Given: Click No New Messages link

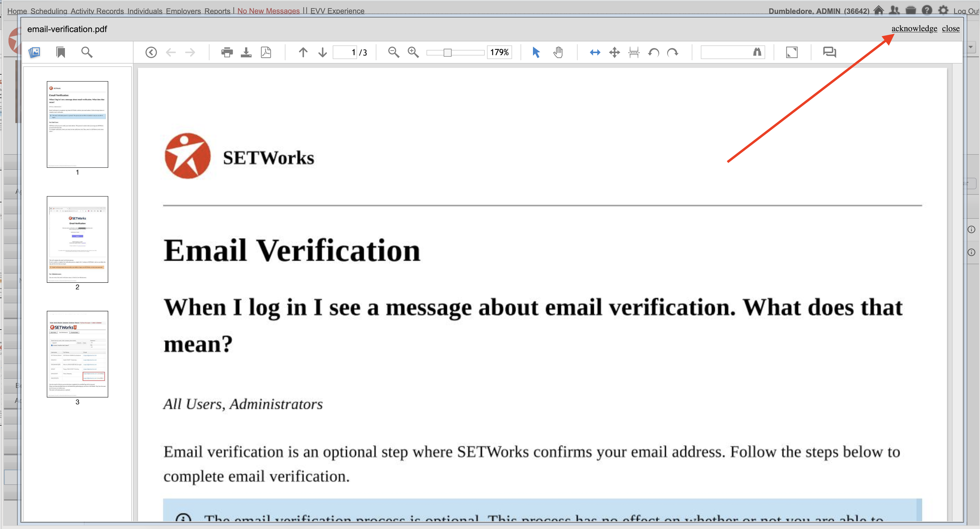Looking at the screenshot, I should click(x=269, y=11).
